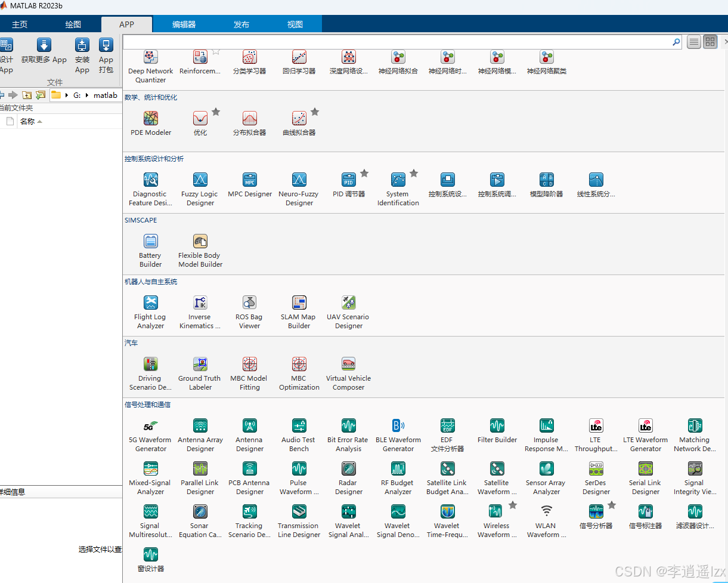
Task: Open the Neuro-Fuzzy Designer app
Action: pyautogui.click(x=299, y=189)
